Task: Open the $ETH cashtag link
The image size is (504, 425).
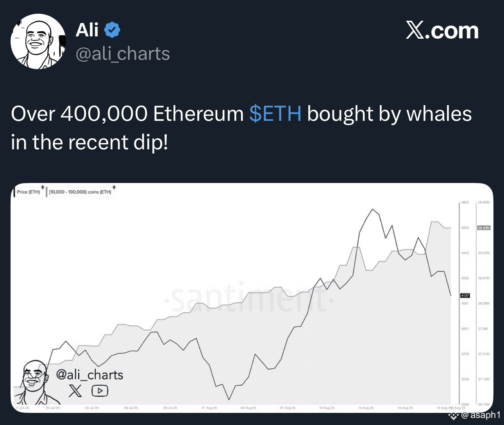Action: pyautogui.click(x=275, y=114)
